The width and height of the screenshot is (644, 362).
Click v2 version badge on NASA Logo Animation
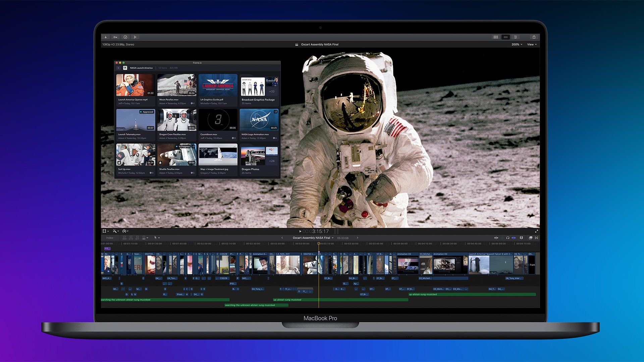click(275, 112)
